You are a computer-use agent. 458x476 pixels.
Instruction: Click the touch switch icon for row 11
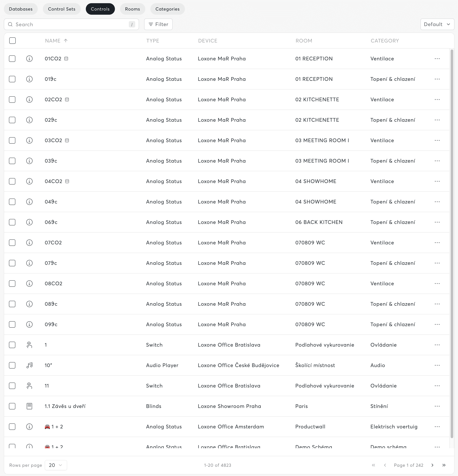click(29, 386)
